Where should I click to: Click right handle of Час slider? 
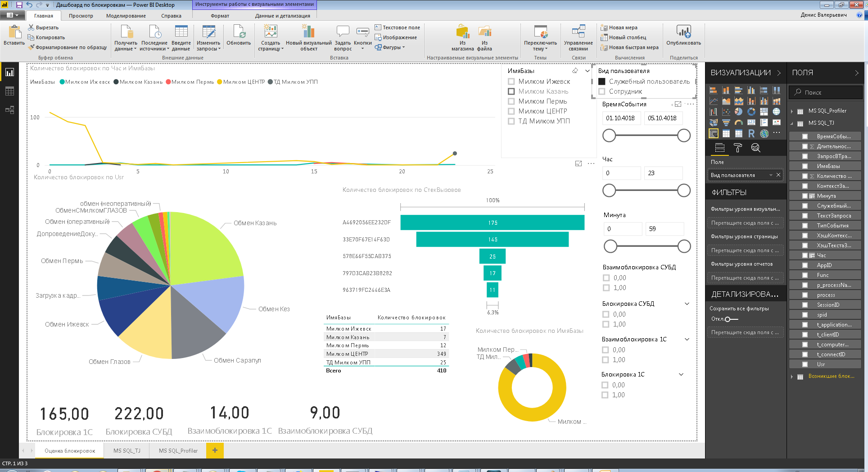click(x=684, y=191)
